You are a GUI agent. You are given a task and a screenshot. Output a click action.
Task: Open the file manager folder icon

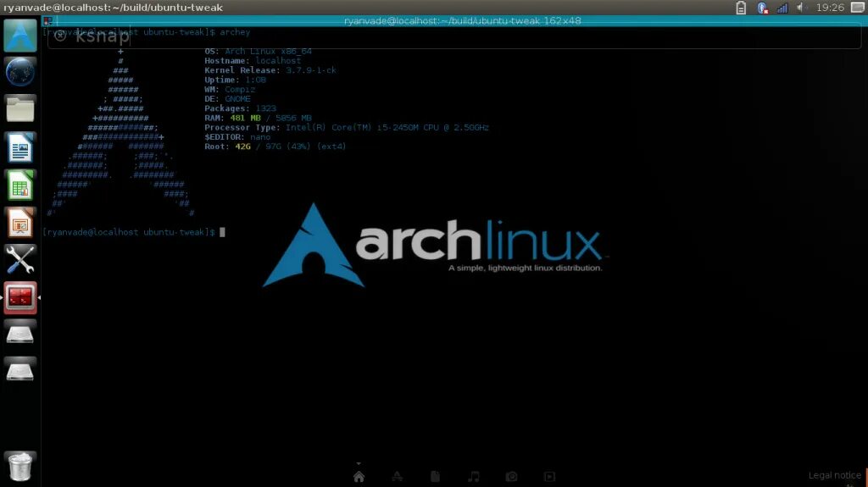[x=20, y=109]
